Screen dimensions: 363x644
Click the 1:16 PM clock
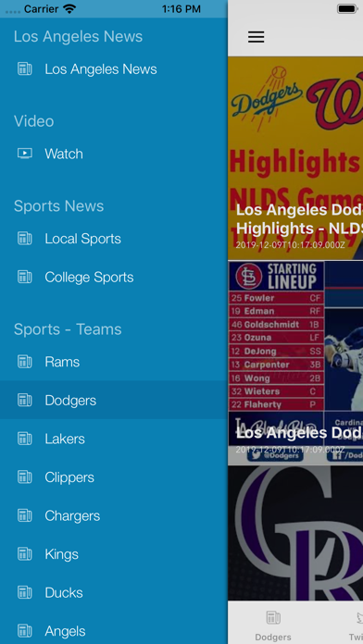(x=181, y=8)
